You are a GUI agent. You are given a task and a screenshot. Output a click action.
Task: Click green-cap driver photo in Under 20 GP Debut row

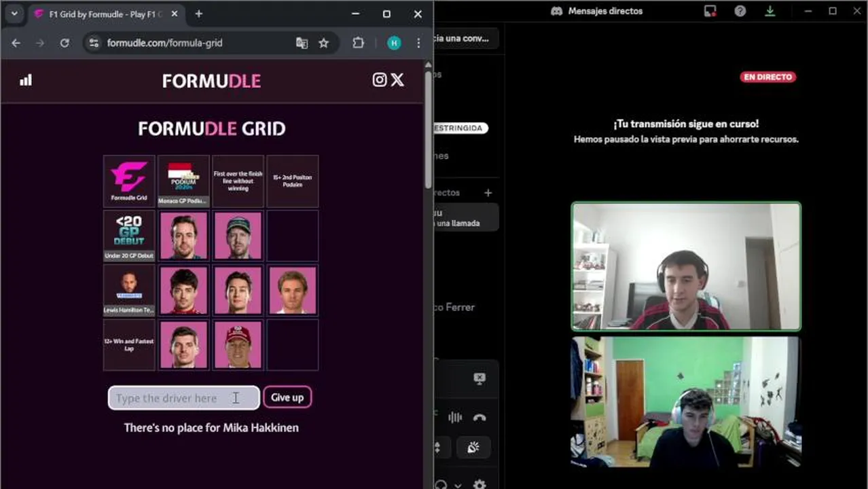coord(238,236)
